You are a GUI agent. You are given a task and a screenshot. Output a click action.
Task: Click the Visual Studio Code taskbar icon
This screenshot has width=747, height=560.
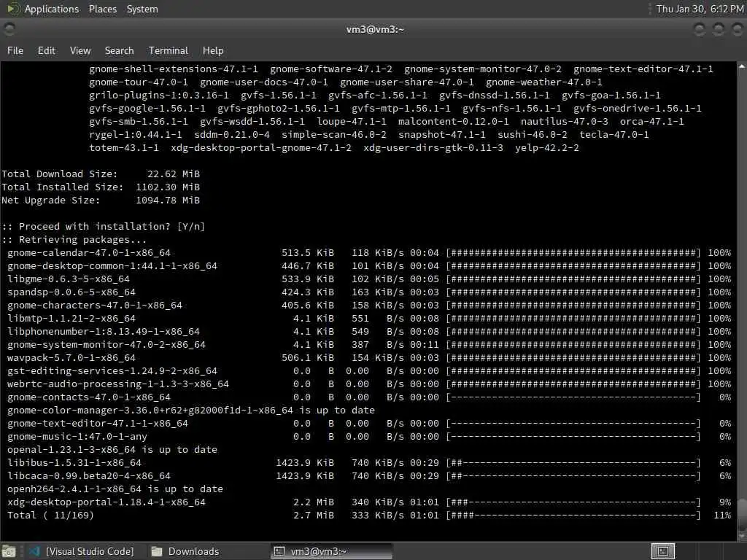point(34,551)
